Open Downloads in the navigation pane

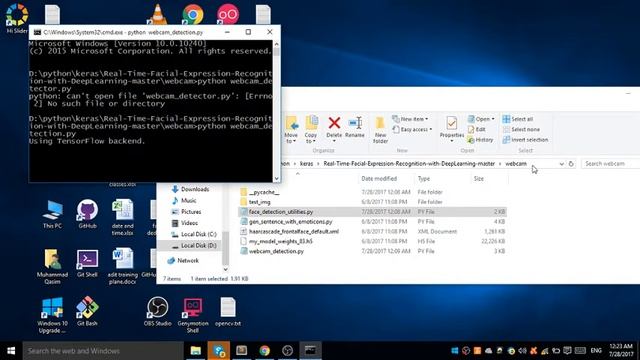[190, 189]
